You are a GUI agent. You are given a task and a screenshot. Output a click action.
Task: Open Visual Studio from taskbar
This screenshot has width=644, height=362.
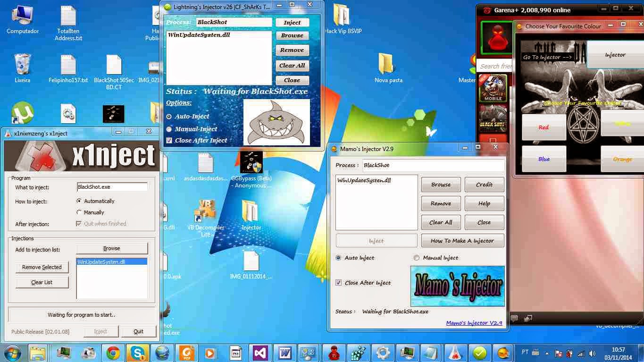point(260,353)
